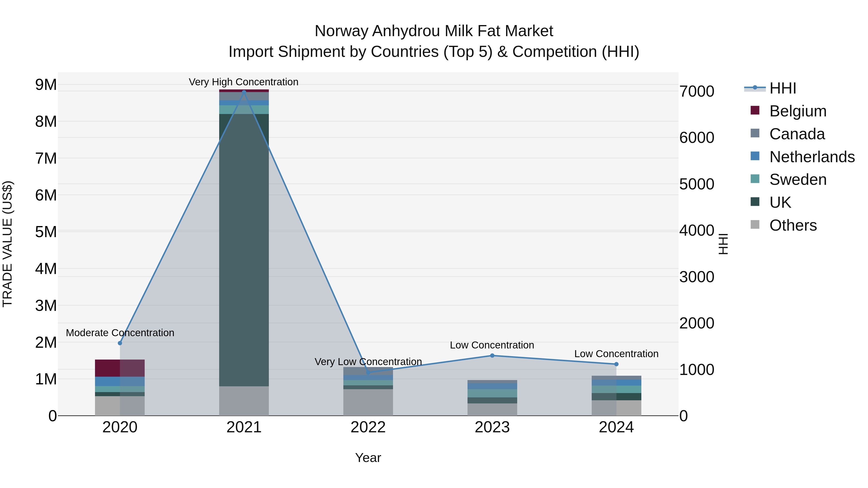Toggle the Netherlands legend entry
The width and height of the screenshot is (868, 488).
coord(803,157)
